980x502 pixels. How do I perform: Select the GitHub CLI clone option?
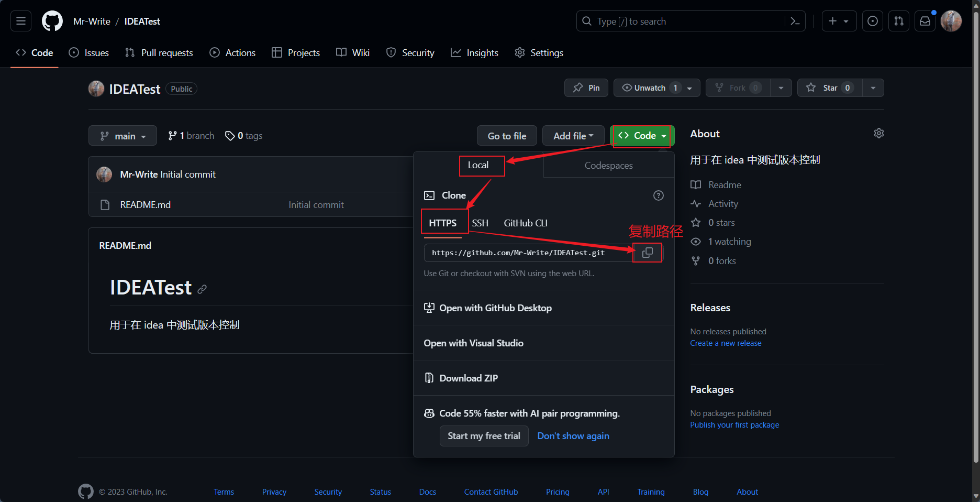[526, 223]
